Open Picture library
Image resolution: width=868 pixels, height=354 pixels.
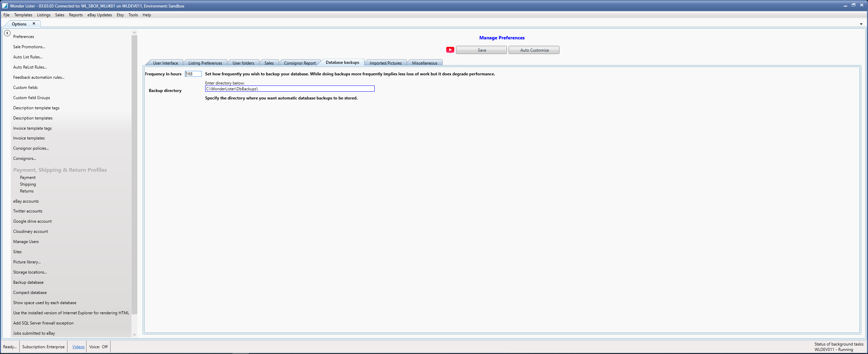[x=27, y=262]
